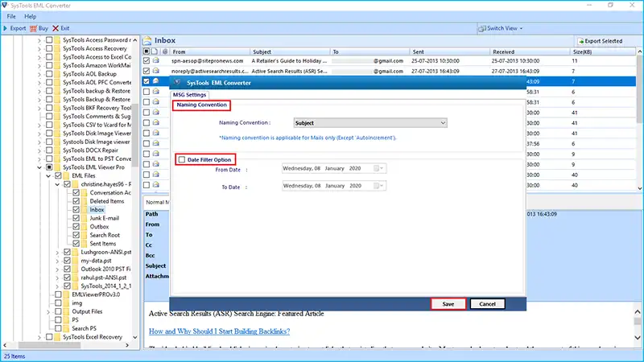Click the Inbox header envelope icon

click(147, 40)
